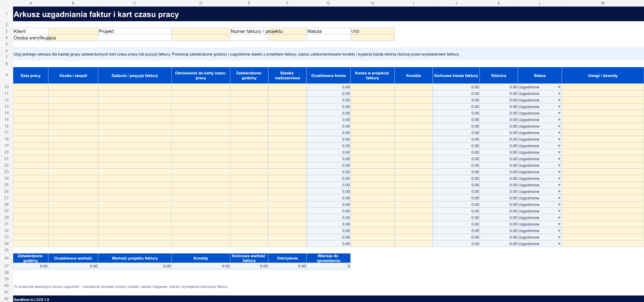Expand the Status dropdown in row 15
The width and height of the screenshot is (644, 302).
[x=559, y=120]
